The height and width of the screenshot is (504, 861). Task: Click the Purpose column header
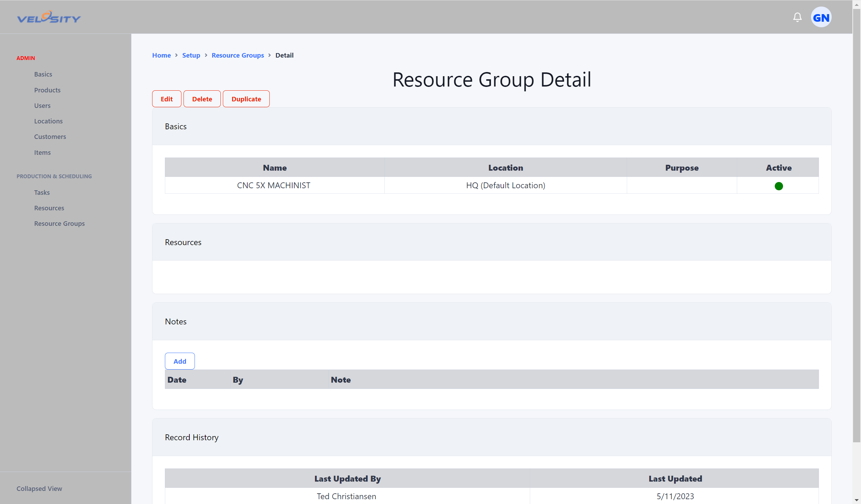point(682,168)
